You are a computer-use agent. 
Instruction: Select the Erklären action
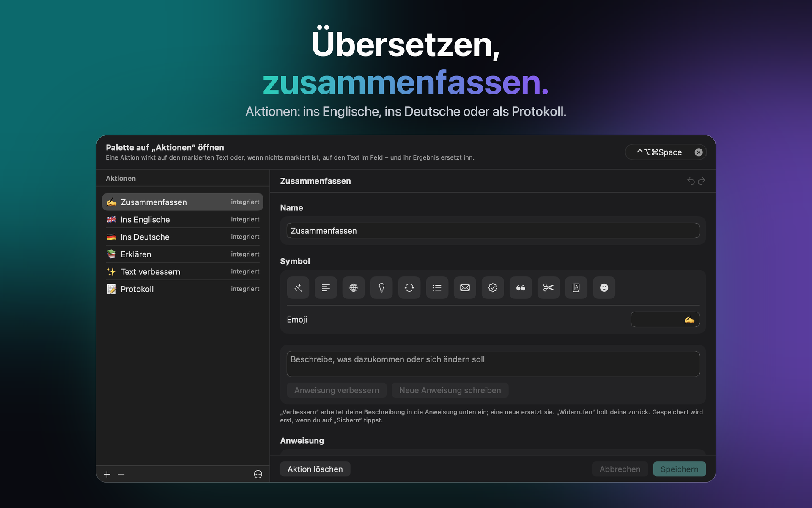(x=183, y=254)
